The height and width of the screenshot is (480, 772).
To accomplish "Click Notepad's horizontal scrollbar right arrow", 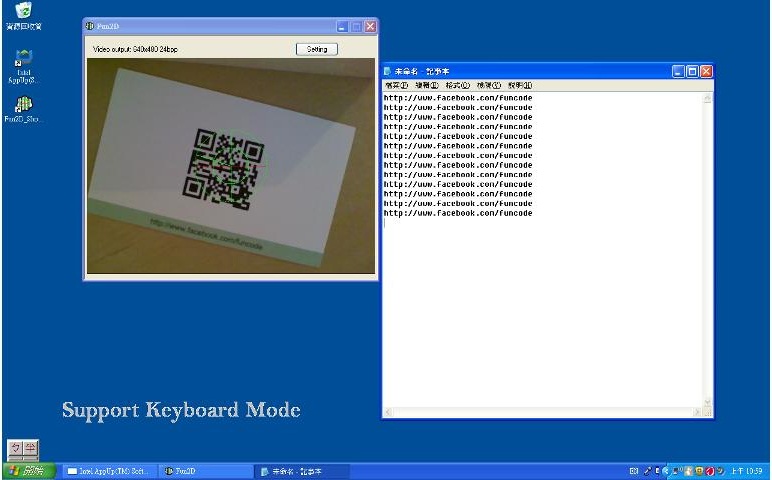I will pyautogui.click(x=698, y=412).
